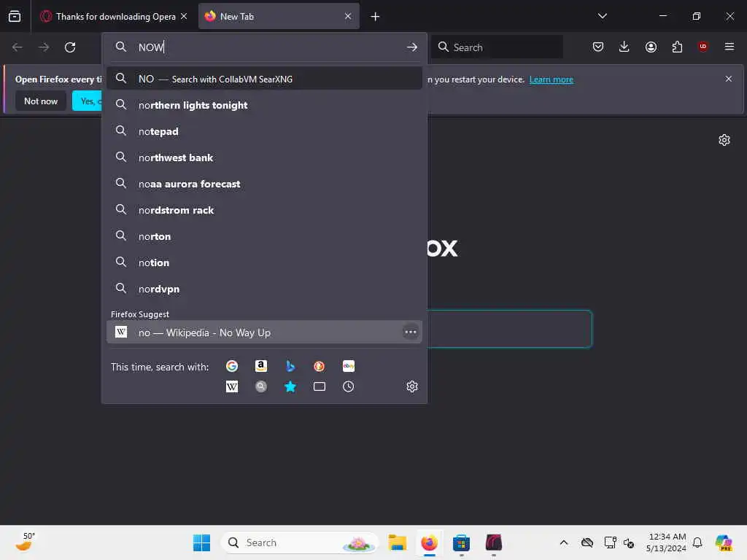Click Not now on Firefox prompt
Image resolution: width=747 pixels, height=560 pixels.
click(41, 101)
